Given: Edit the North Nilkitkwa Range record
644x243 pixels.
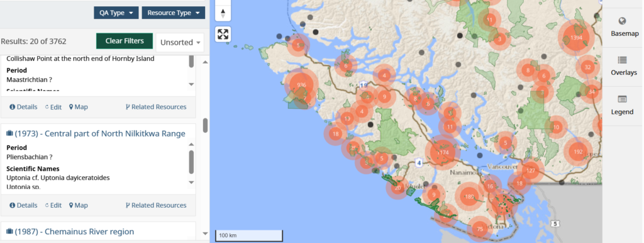Looking at the screenshot, I should (53, 205).
